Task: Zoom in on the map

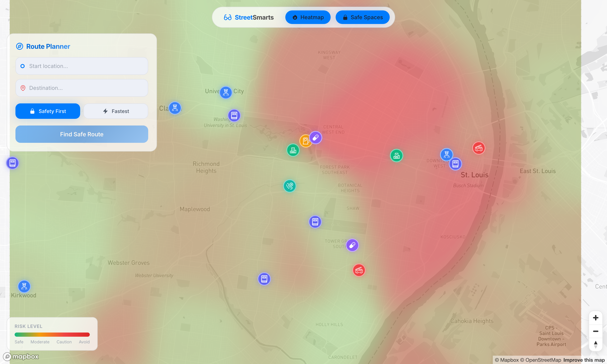Action: coord(596,318)
